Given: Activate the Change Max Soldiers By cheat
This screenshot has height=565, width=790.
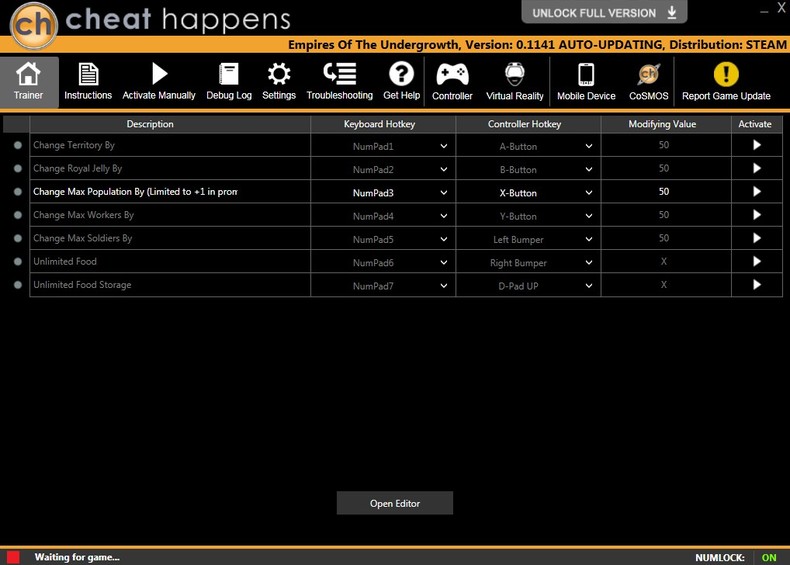Looking at the screenshot, I should [x=756, y=238].
